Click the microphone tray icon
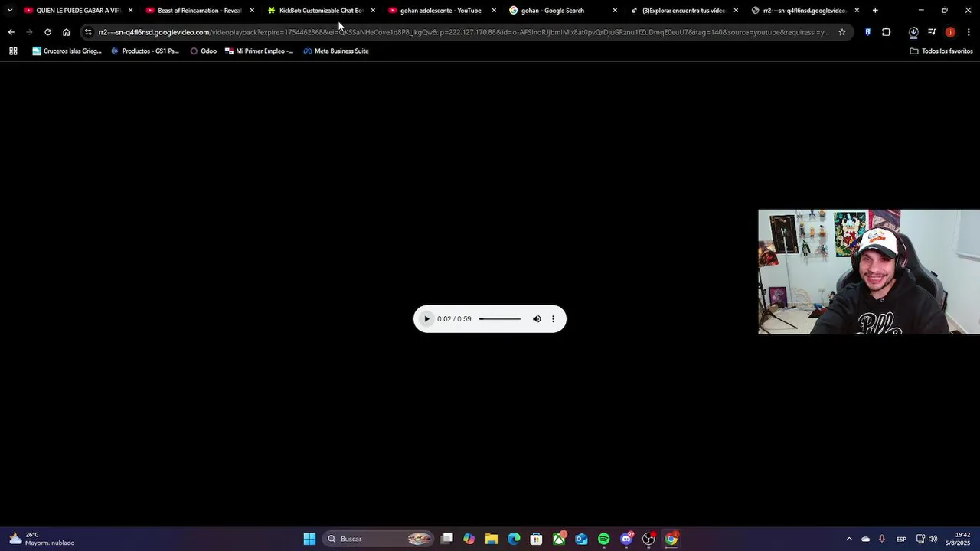The width and height of the screenshot is (980, 551). click(x=882, y=539)
